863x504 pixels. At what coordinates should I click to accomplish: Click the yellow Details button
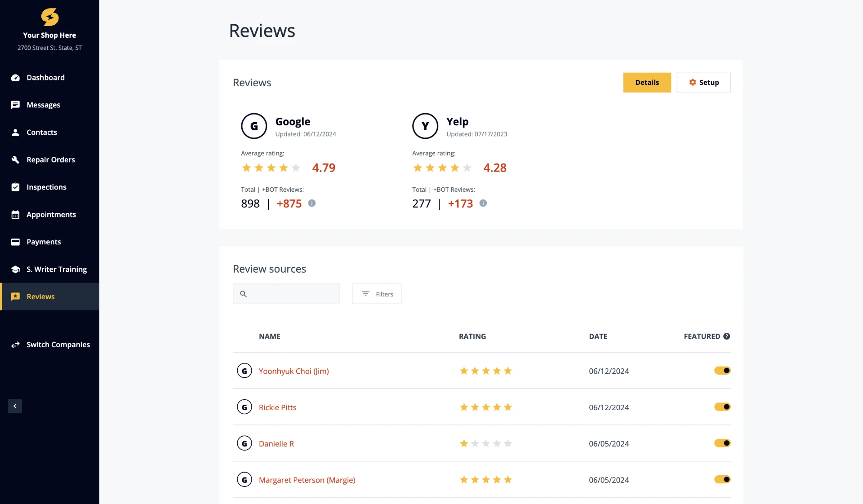click(x=647, y=83)
